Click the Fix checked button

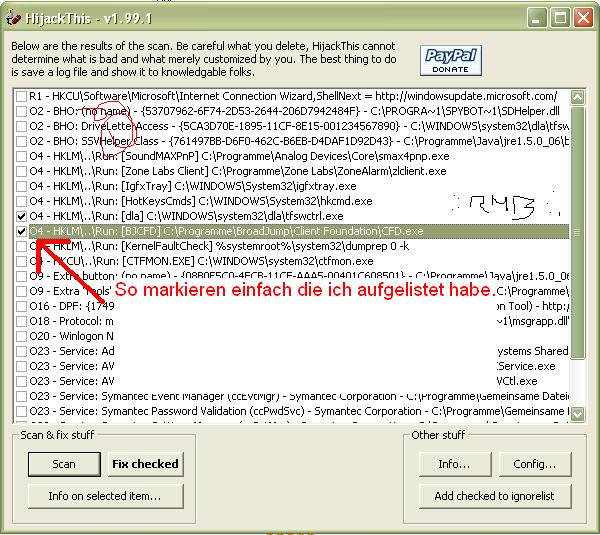pyautogui.click(x=145, y=464)
